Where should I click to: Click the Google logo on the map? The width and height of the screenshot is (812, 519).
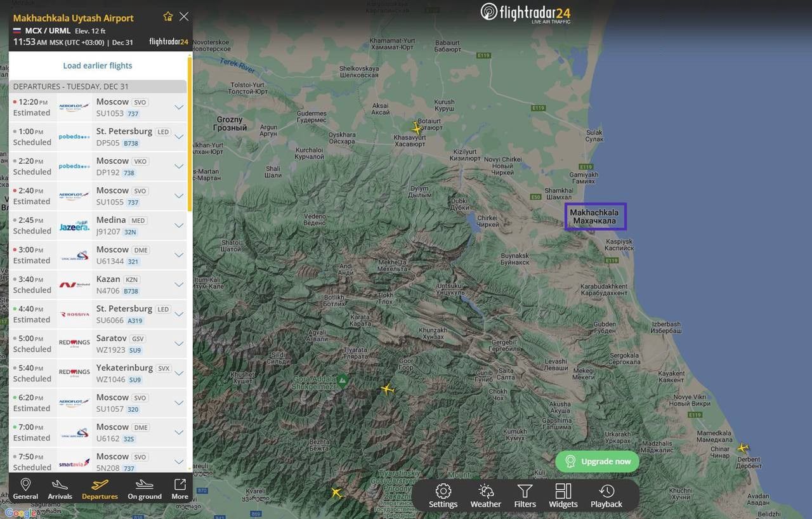pyautogui.click(x=20, y=513)
